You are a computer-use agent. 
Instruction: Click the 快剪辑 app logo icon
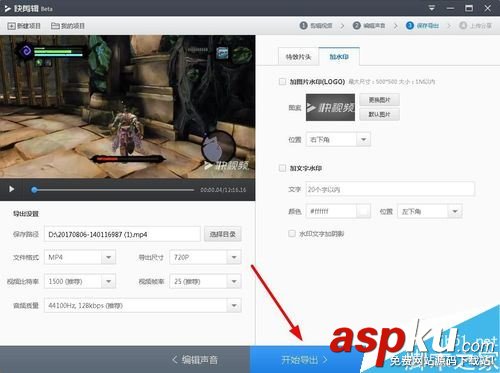point(7,8)
